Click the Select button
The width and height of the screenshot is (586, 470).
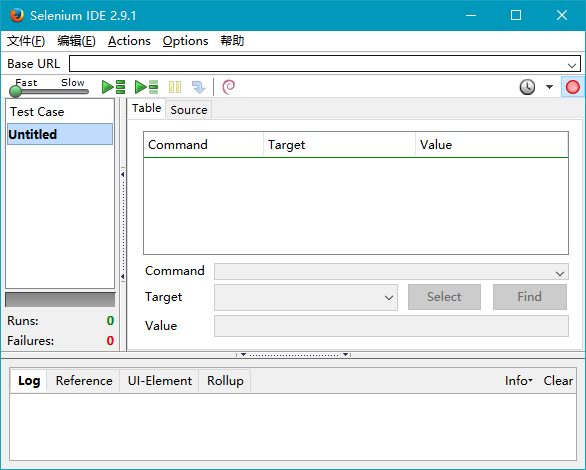coord(444,297)
